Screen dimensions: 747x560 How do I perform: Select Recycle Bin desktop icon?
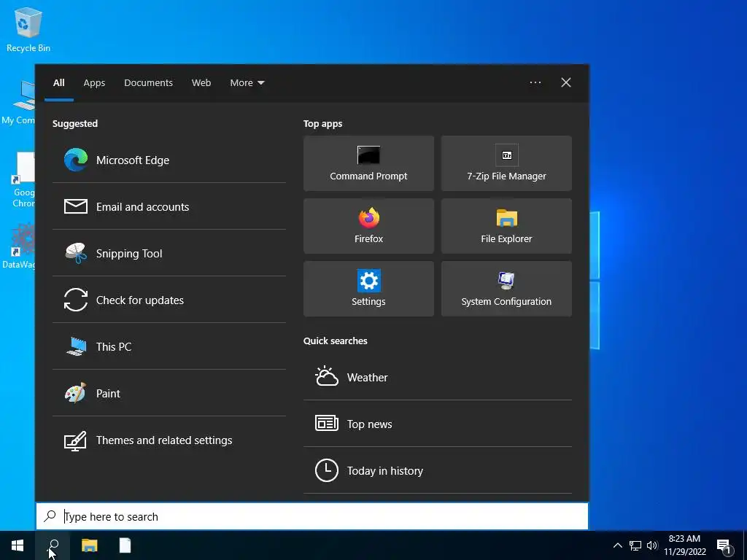28,29
